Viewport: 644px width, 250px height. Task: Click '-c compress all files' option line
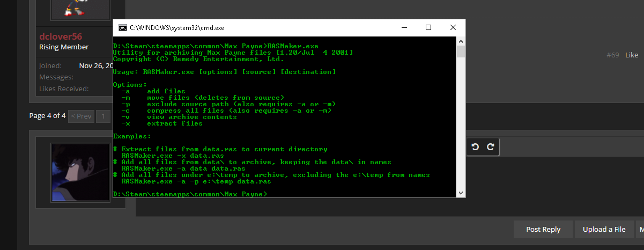[226, 111]
